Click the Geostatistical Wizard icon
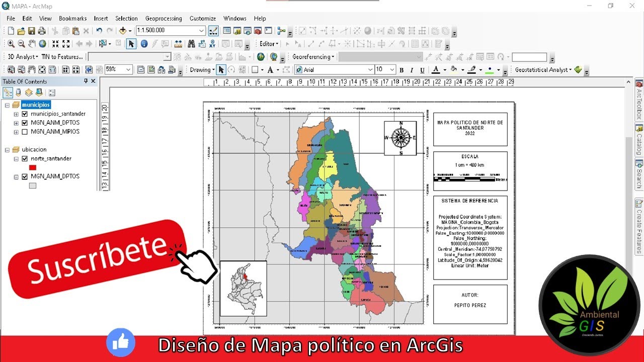Viewport: 644px width, 362px height. click(x=578, y=70)
